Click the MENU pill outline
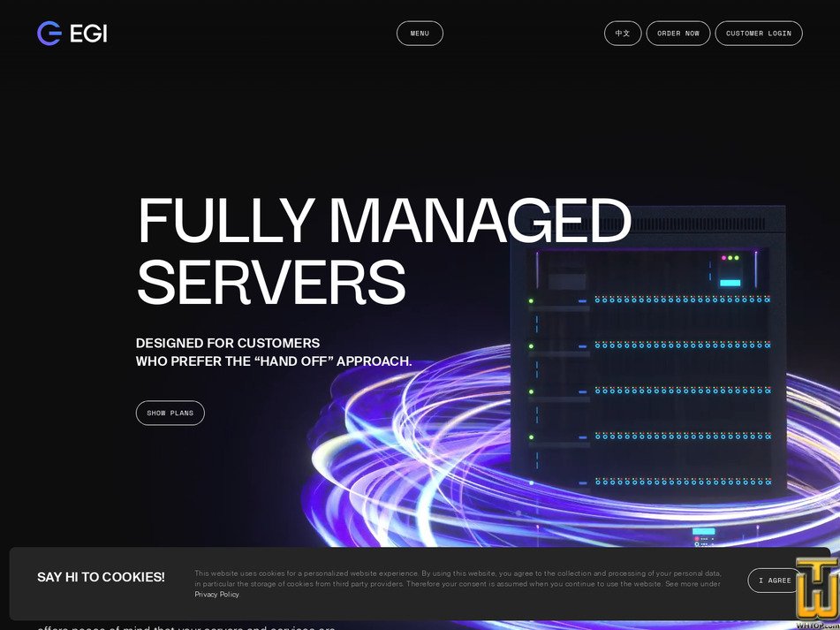 pyautogui.click(x=420, y=33)
